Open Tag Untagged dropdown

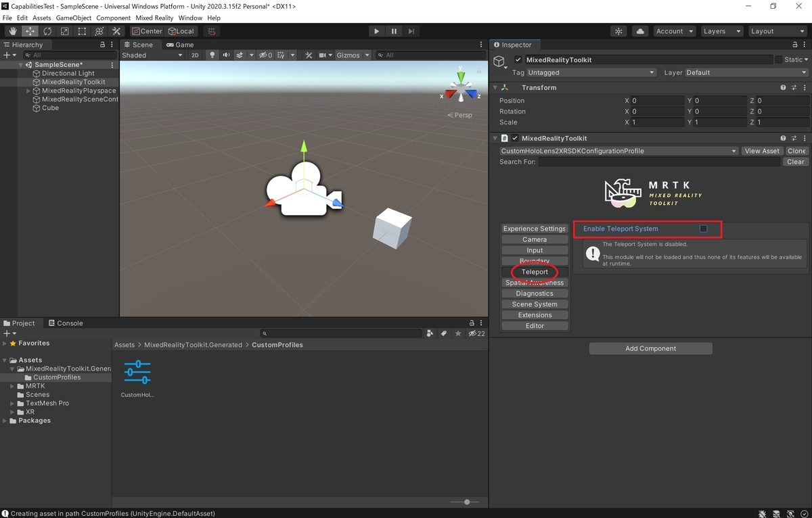pyautogui.click(x=591, y=72)
